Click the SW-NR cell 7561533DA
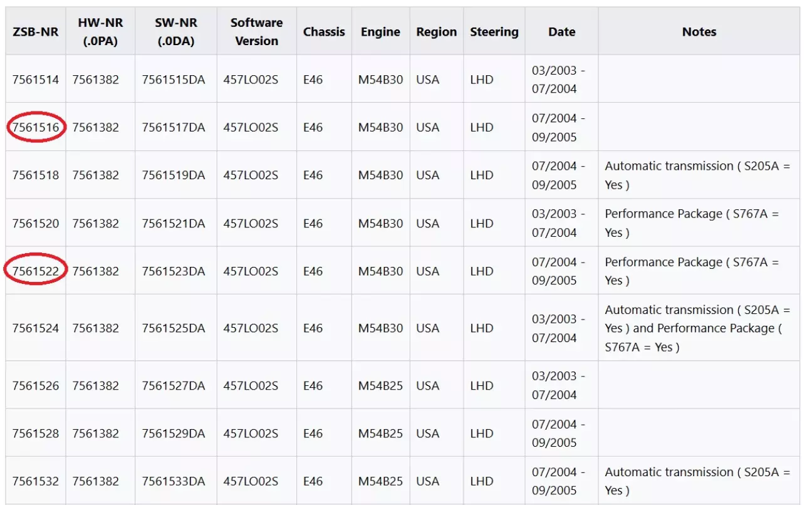Viewport: 812px width, 505px height. coord(174,482)
